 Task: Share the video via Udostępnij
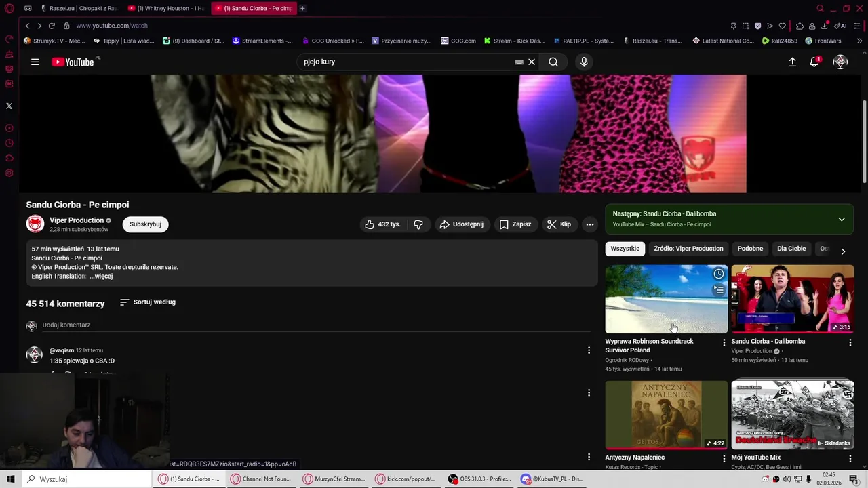461,224
